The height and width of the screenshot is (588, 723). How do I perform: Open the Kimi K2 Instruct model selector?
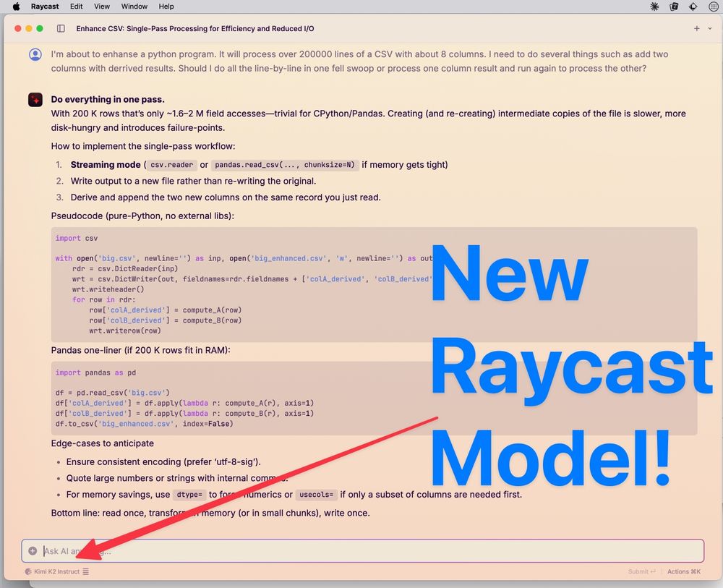tap(56, 571)
